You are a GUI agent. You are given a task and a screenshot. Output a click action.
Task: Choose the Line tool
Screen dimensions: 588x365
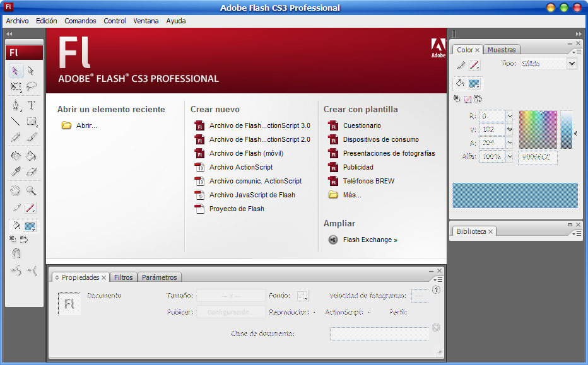point(16,122)
